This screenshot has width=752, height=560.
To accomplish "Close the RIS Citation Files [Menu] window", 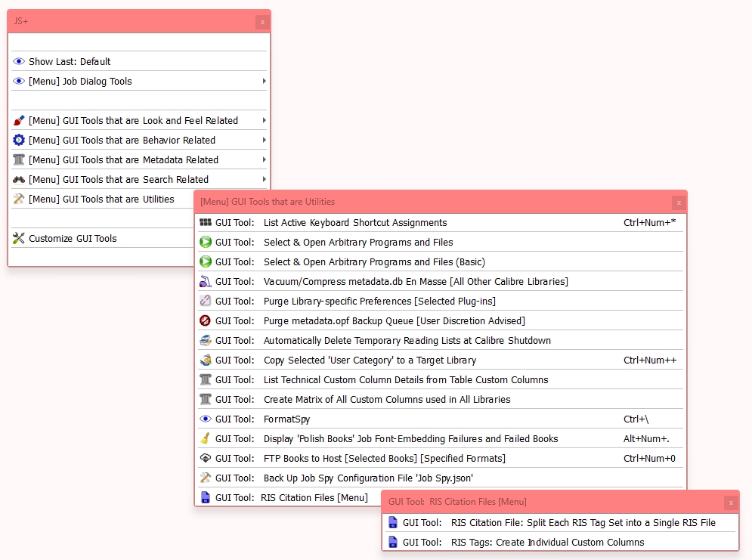I will click(x=731, y=503).
